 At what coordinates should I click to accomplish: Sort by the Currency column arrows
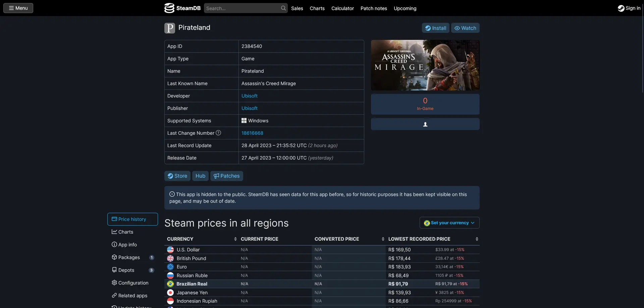coord(235,239)
